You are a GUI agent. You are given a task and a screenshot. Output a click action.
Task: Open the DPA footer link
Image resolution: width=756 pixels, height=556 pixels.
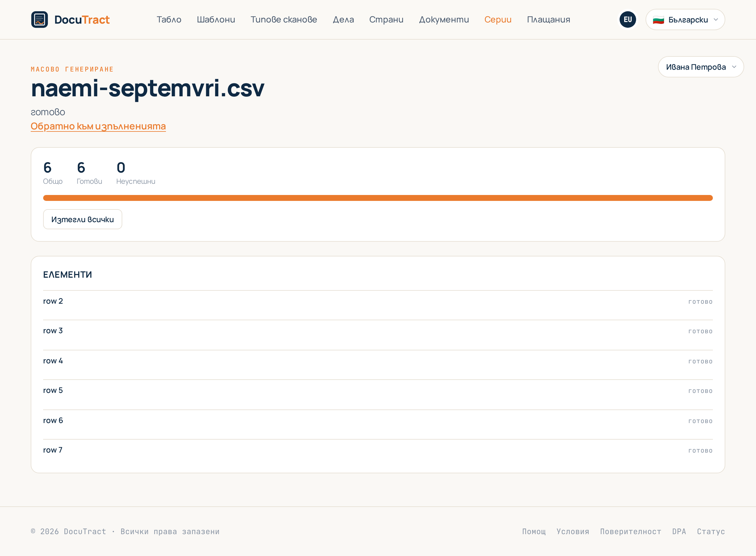pos(679,531)
